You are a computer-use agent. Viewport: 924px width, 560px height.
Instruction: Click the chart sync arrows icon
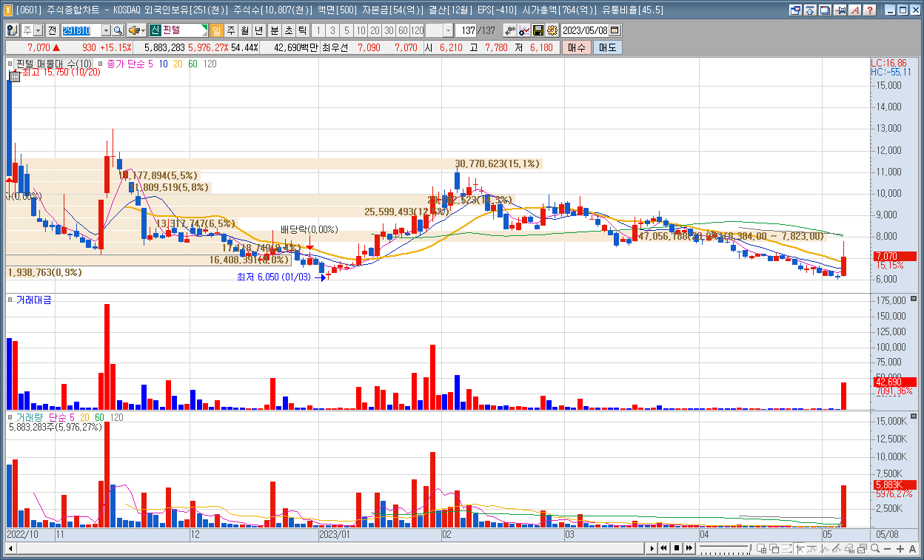(x=510, y=30)
